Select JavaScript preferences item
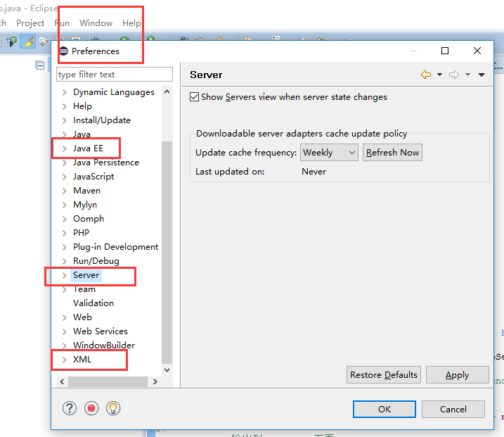Viewport: 504px width, 437px height. click(x=93, y=177)
